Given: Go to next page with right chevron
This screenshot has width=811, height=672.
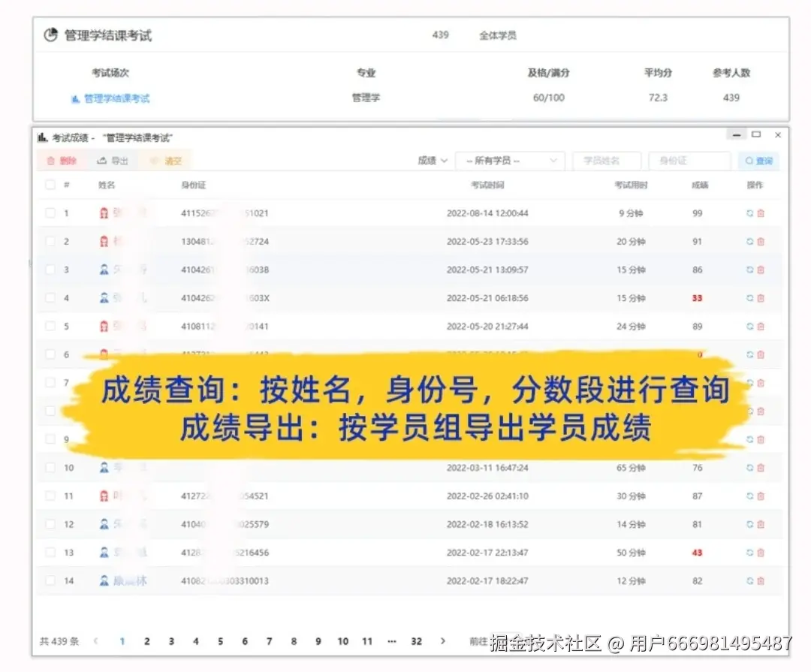Looking at the screenshot, I should [x=443, y=641].
